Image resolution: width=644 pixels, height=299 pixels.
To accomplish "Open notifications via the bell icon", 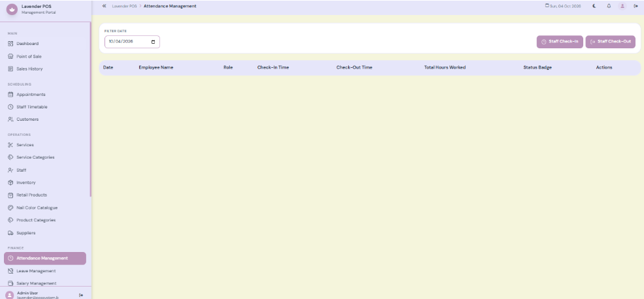I will pos(609,6).
